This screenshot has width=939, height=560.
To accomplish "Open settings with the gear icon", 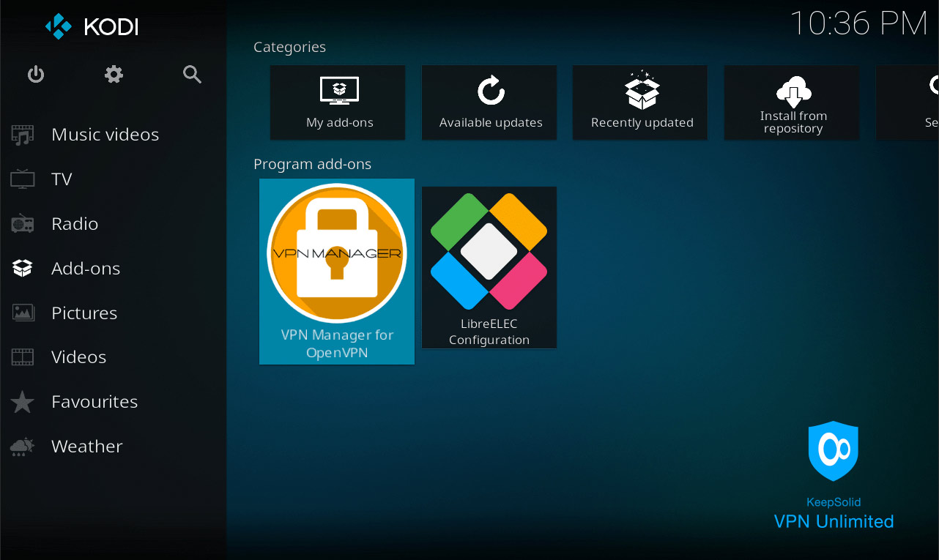I will pos(114,74).
